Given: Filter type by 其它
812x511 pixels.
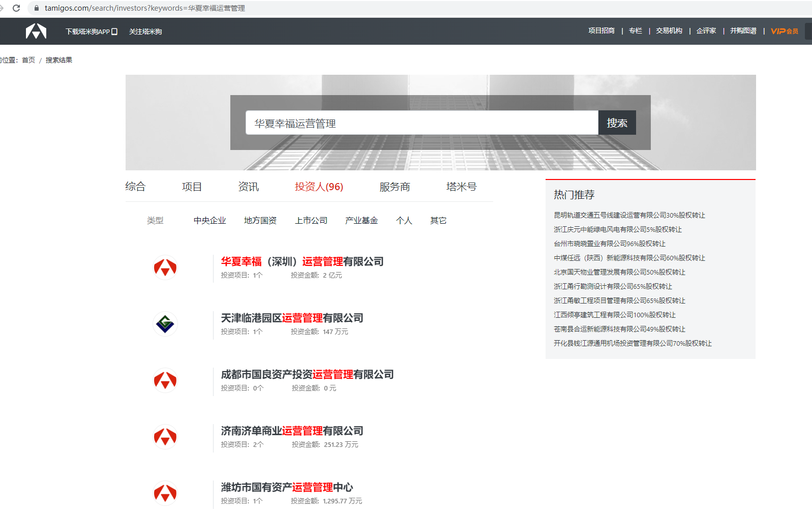Looking at the screenshot, I should (438, 220).
